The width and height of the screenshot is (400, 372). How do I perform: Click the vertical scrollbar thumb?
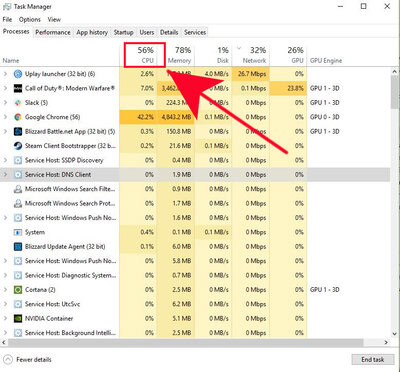pyautogui.click(x=395, y=92)
